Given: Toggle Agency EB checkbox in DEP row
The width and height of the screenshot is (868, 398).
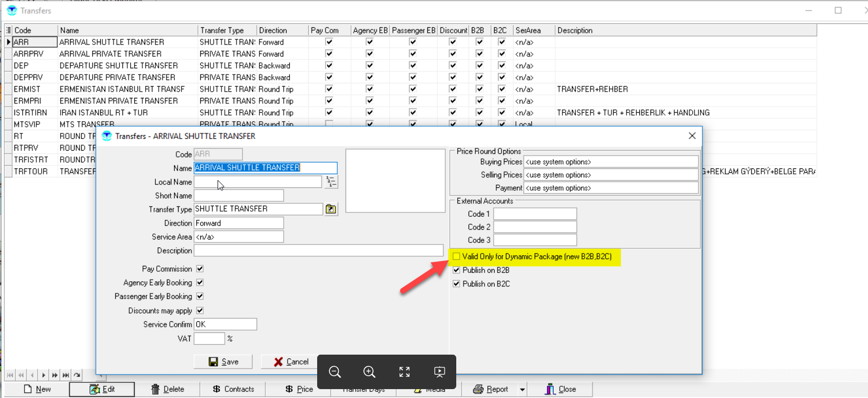Looking at the screenshot, I should 369,66.
